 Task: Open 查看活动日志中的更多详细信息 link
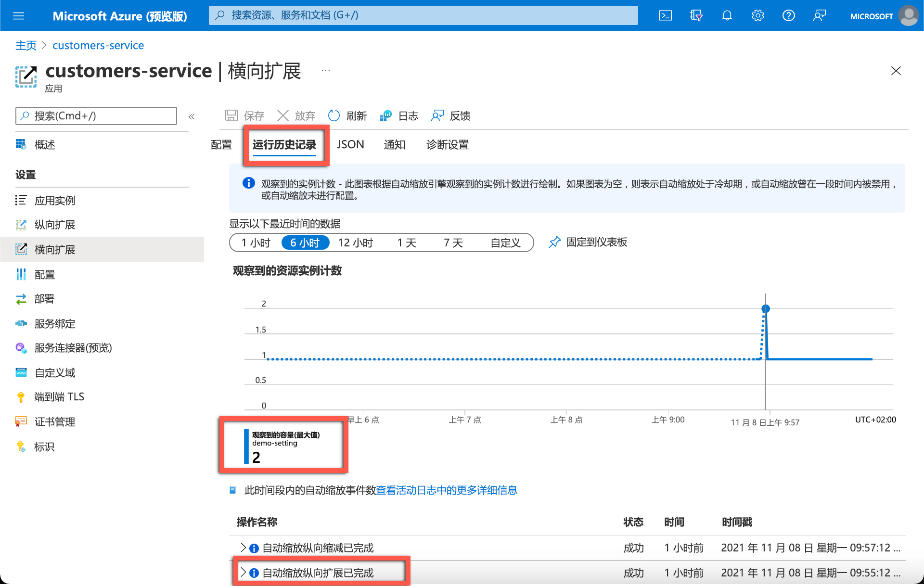[446, 490]
